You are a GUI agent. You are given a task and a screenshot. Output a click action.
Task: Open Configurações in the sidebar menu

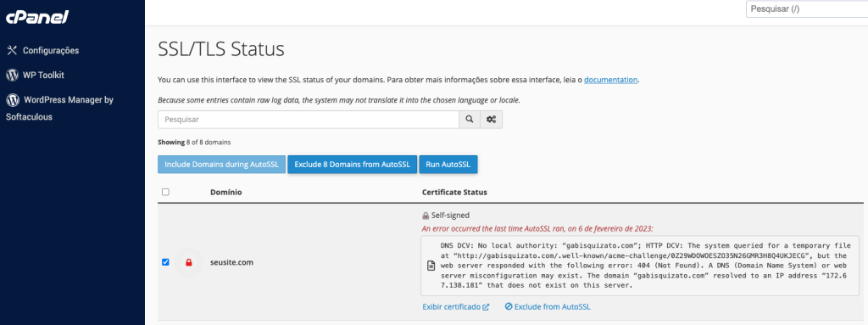tap(51, 50)
